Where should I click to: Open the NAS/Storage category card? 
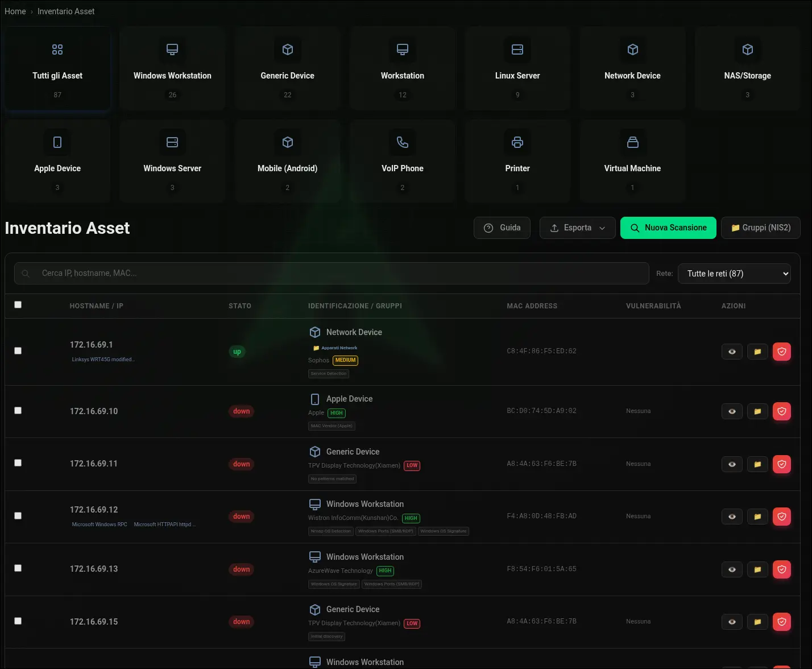point(748,68)
